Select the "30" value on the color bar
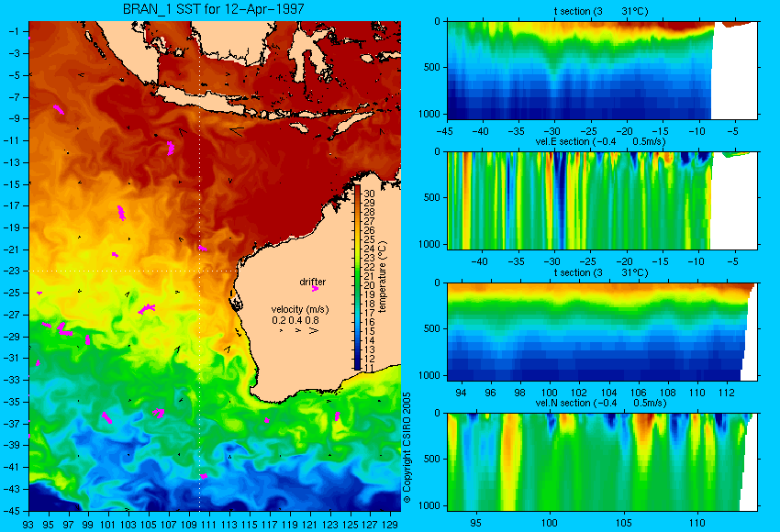780x532 pixels. click(369, 194)
